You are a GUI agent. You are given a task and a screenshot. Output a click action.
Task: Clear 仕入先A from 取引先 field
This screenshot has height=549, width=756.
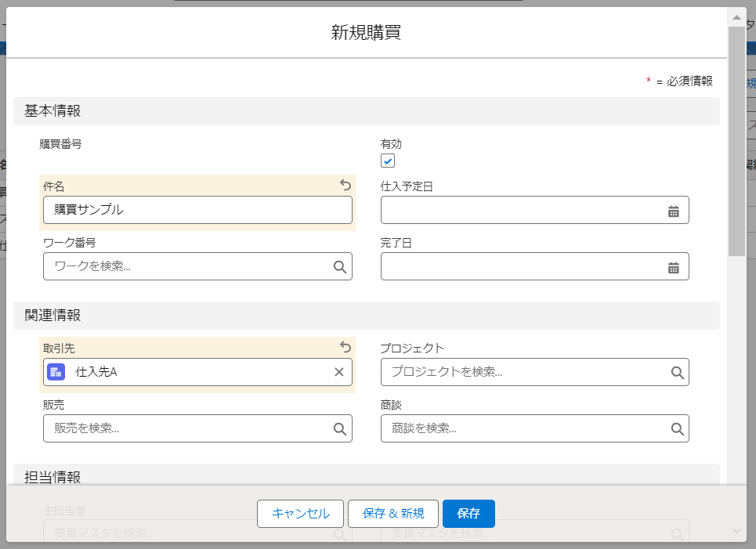click(339, 372)
